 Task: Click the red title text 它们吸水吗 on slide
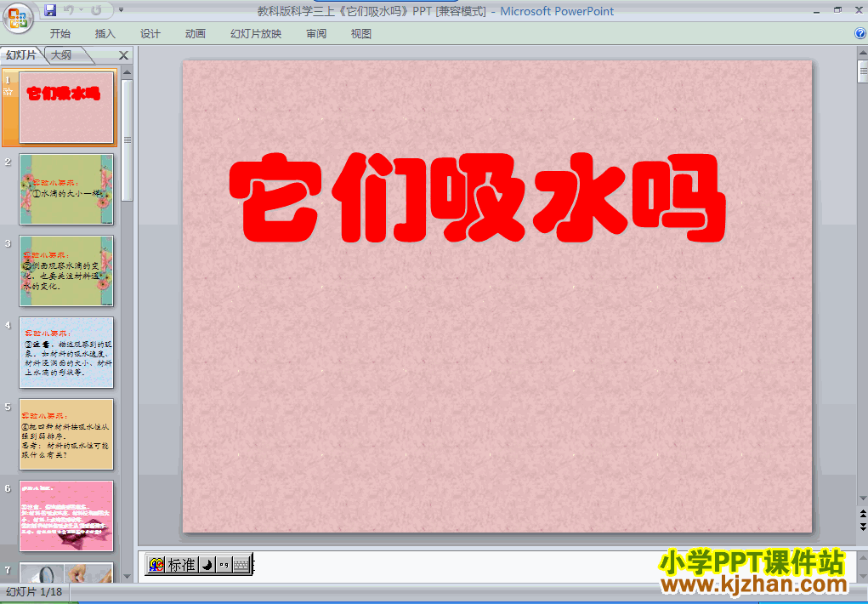[x=477, y=197]
